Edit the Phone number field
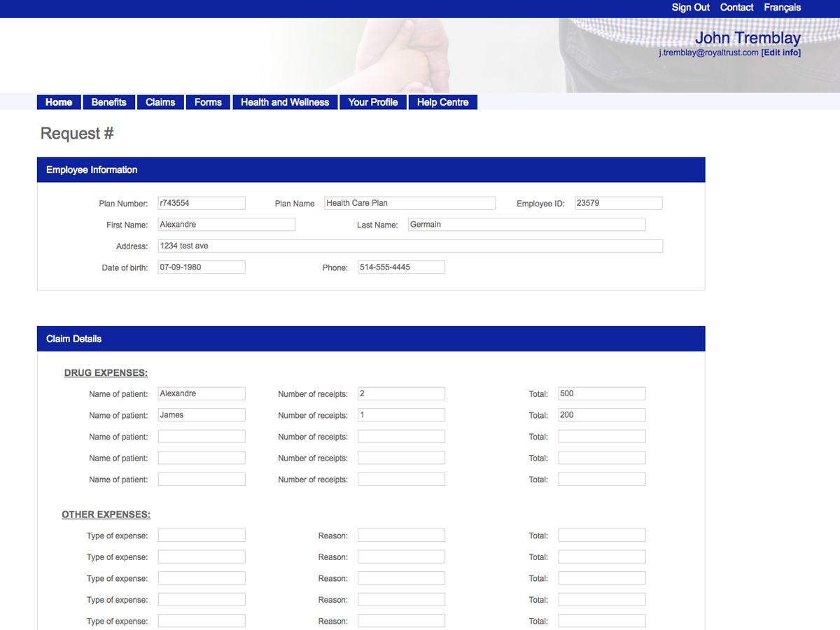 click(401, 267)
